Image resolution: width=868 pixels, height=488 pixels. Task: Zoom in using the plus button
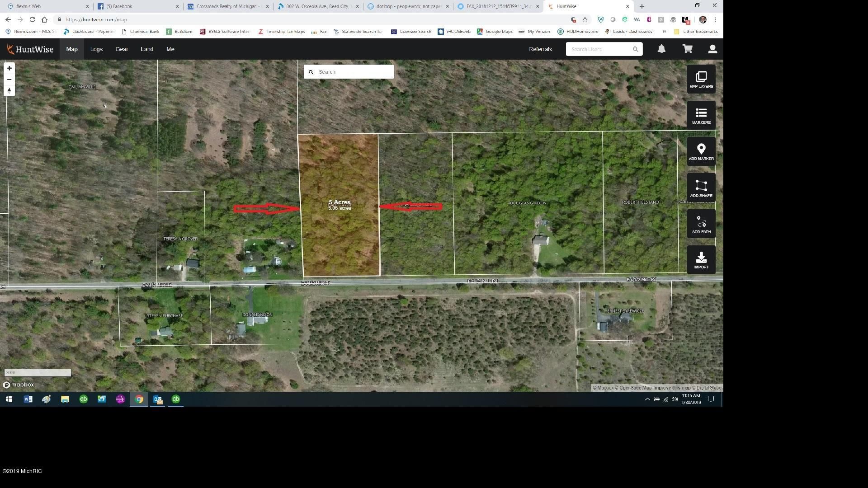(9, 68)
